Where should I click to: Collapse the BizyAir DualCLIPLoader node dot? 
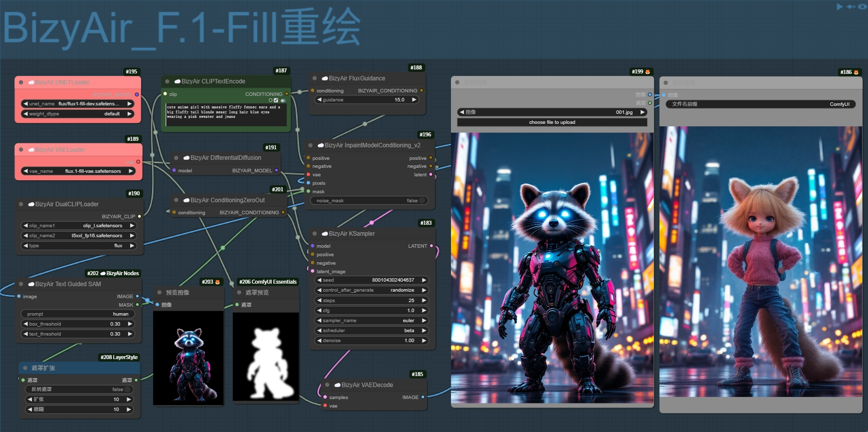pos(21,204)
